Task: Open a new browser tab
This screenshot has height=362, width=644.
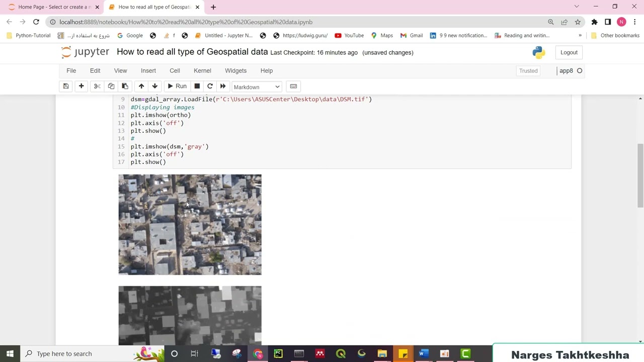Action: tap(213, 7)
